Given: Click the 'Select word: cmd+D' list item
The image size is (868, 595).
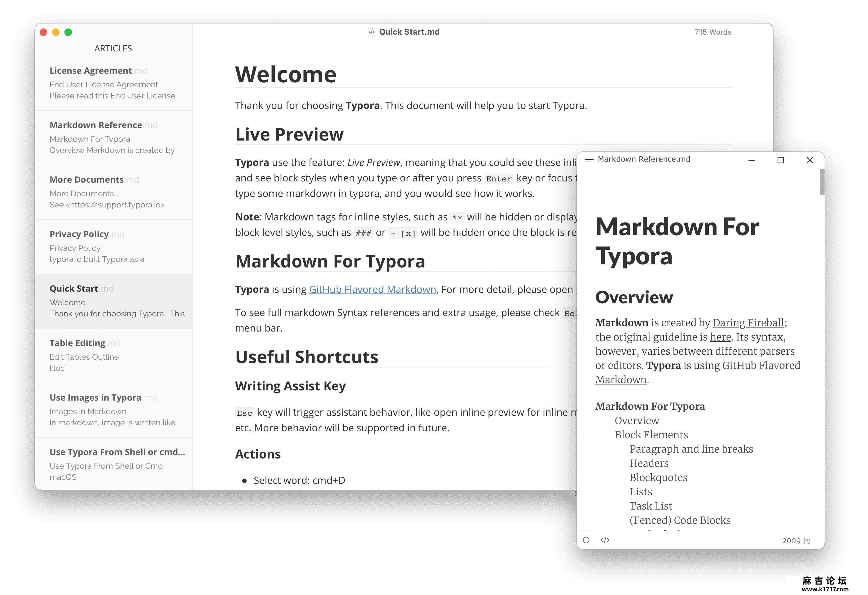Looking at the screenshot, I should (x=299, y=480).
